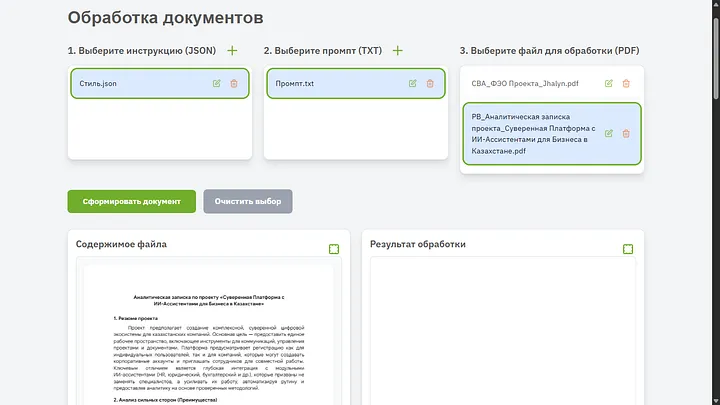Click plus icon to add TXT prompt
This screenshot has height=405, width=720.
pyautogui.click(x=397, y=50)
